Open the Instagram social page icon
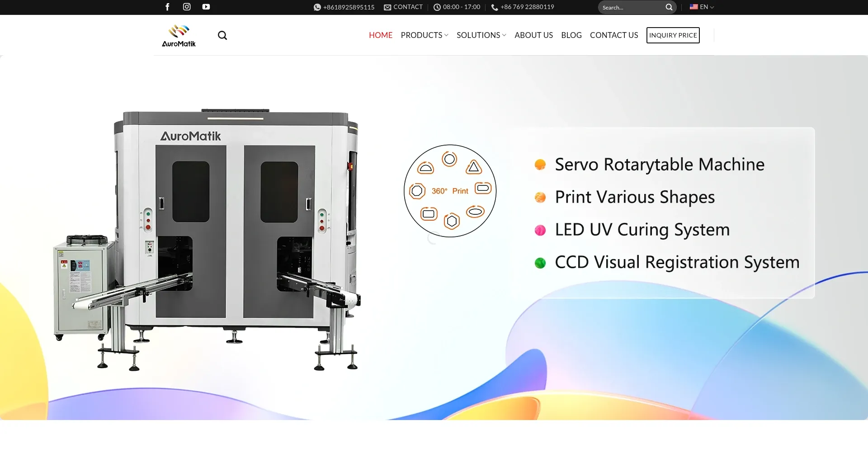 pos(187,7)
